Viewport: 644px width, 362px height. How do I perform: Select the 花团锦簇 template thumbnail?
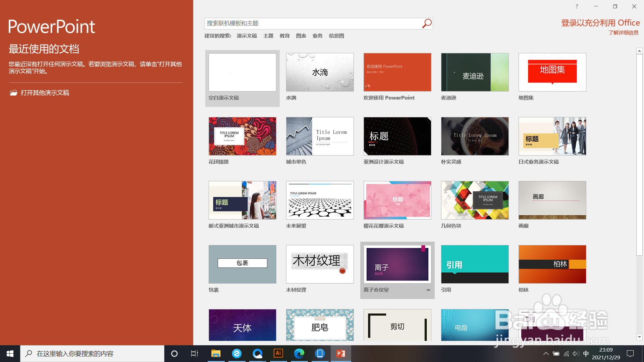coord(243,136)
